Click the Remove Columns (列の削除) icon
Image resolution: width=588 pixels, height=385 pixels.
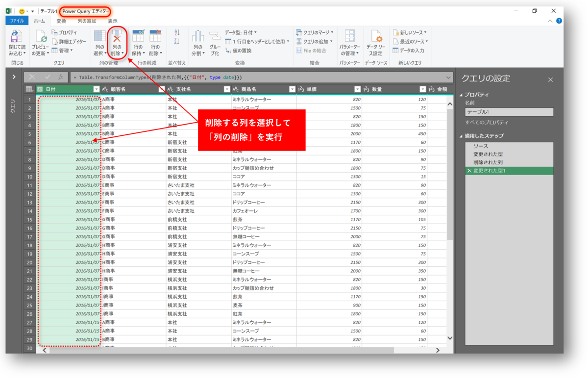(x=117, y=35)
